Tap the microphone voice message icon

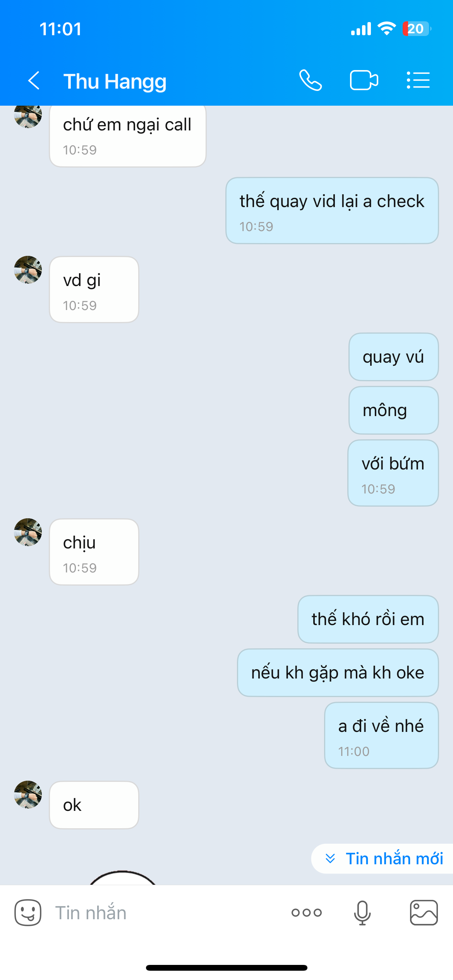362,913
